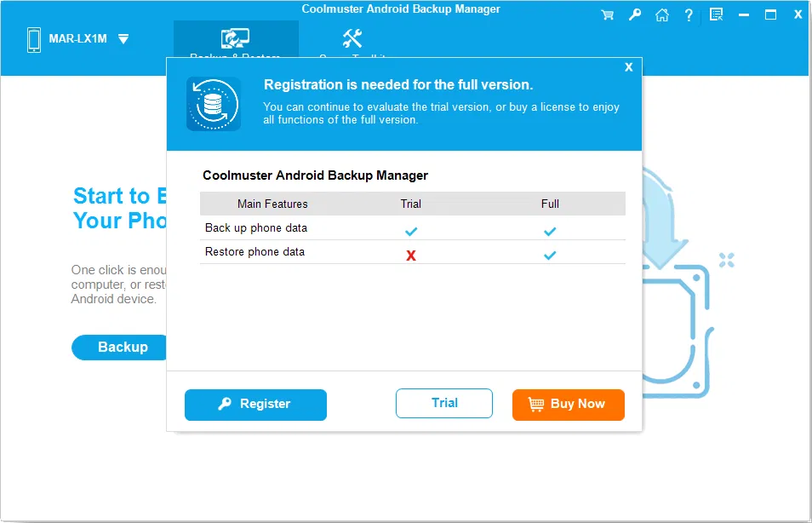The image size is (812, 523).
Task: Click the red X in Trial column
Action: tap(411, 255)
